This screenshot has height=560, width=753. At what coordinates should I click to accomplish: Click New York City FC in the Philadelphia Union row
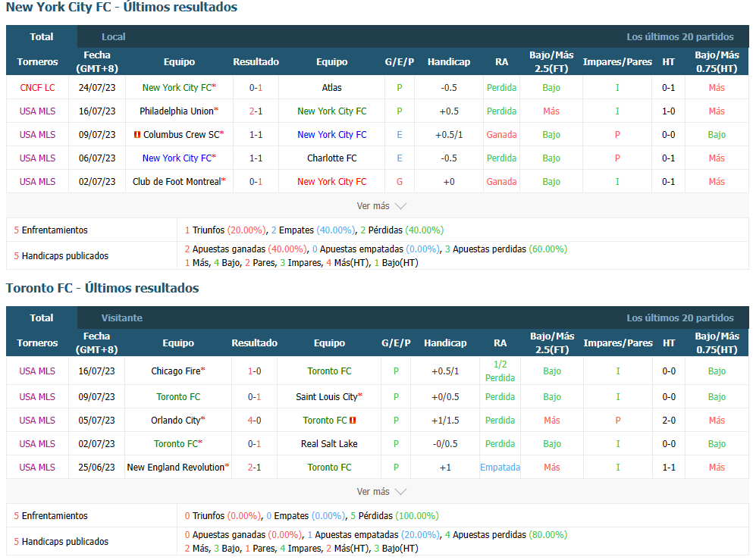(x=332, y=111)
